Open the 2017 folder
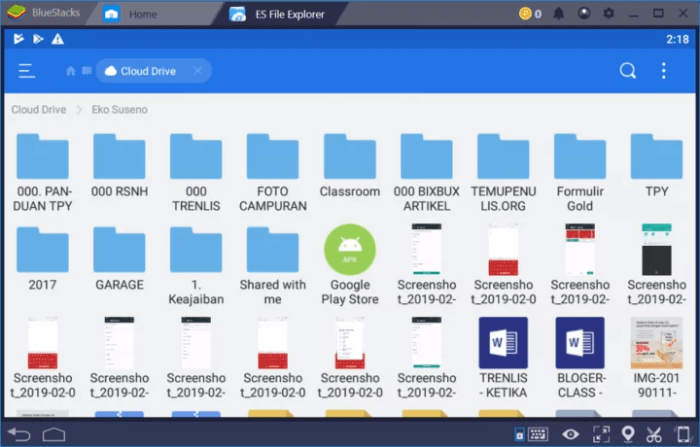700x447 pixels. pyautogui.click(x=42, y=259)
